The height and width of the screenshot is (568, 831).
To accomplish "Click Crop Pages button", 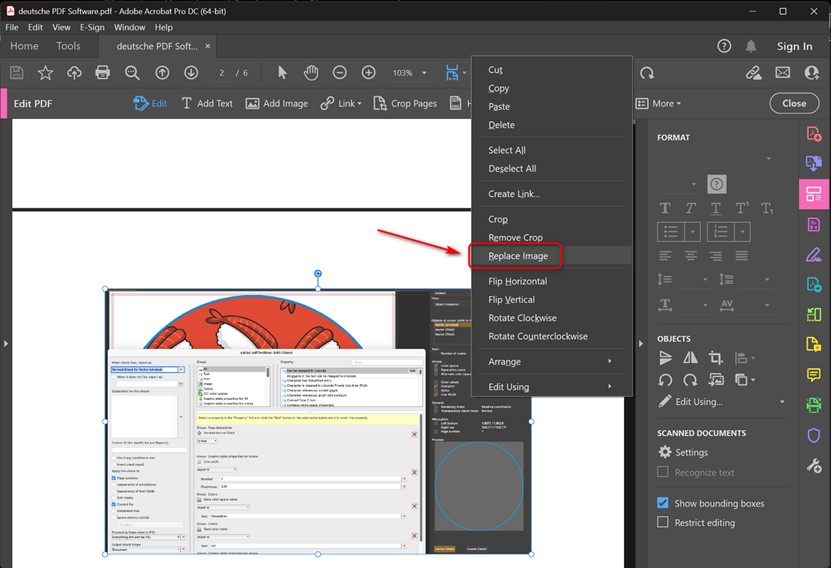I will (405, 103).
